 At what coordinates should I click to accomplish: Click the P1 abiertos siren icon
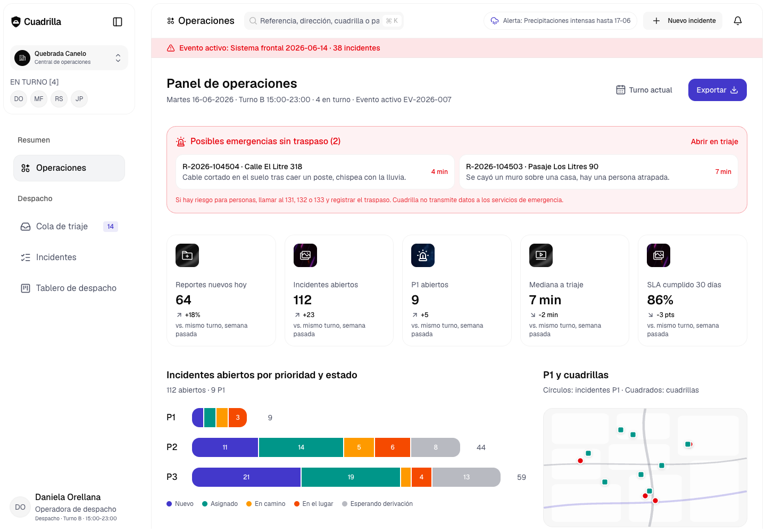[x=423, y=255]
